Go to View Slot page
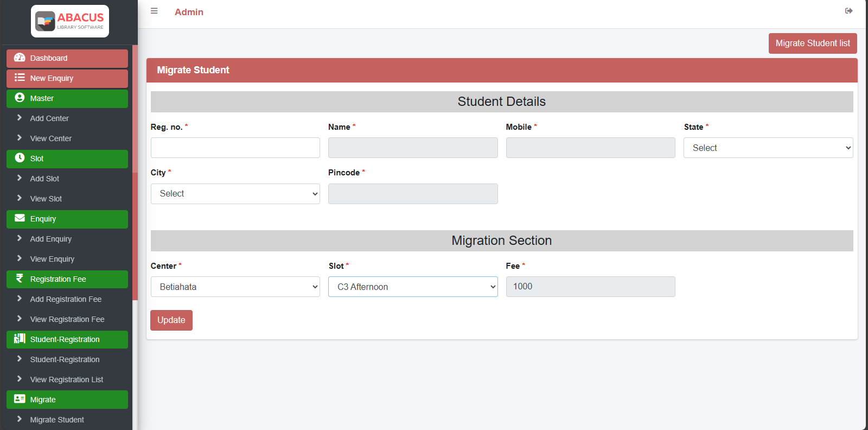The width and height of the screenshot is (868, 430). point(46,199)
